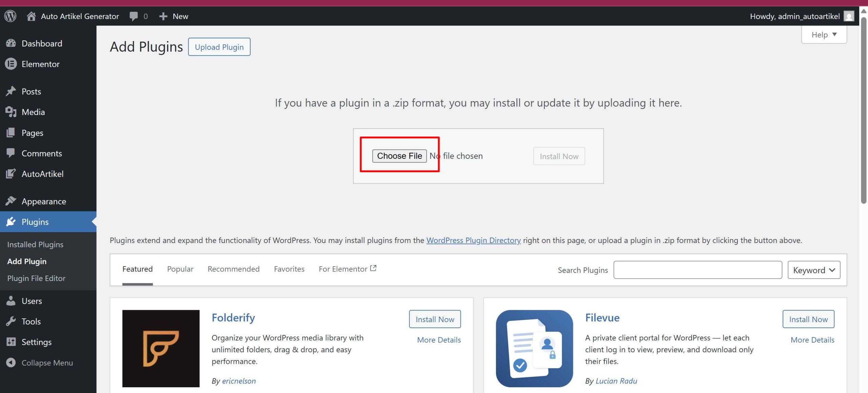
Task: Open the New content menu
Action: point(174,16)
